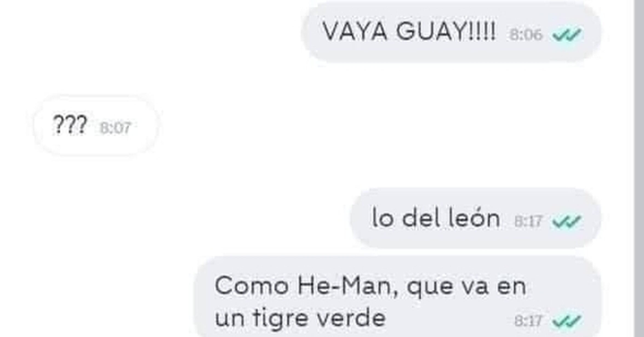
Task: Click the word GUAY!!!! in the first message
Action: [446, 31]
